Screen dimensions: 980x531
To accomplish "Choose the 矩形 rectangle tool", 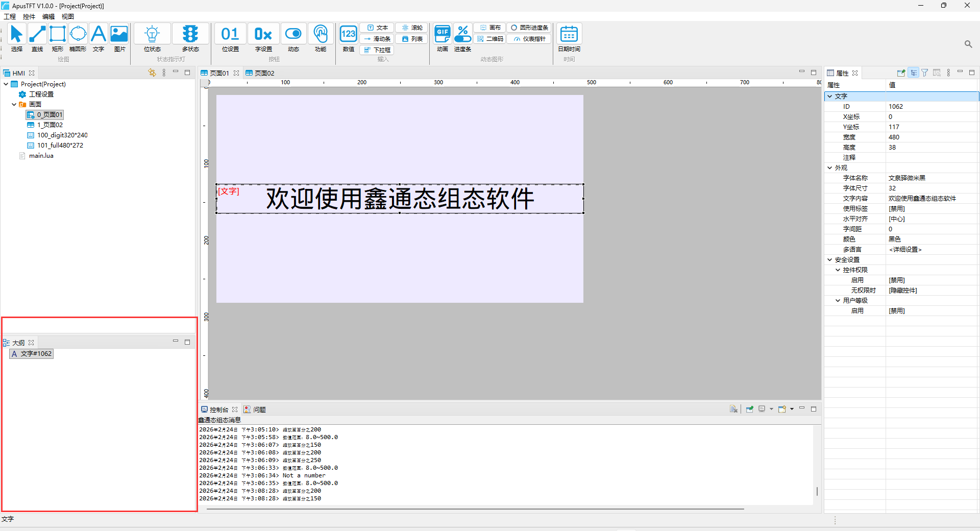I will [57, 38].
